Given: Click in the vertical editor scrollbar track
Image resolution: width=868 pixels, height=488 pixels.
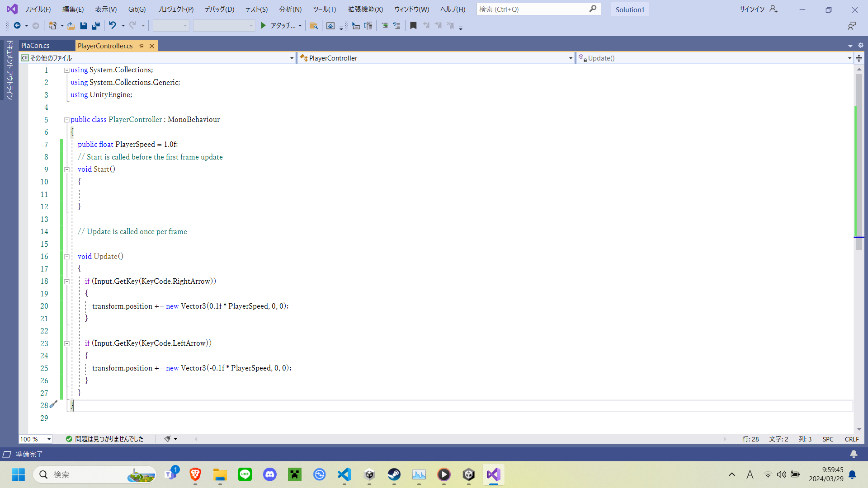Looking at the screenshot, I should tap(859, 339).
